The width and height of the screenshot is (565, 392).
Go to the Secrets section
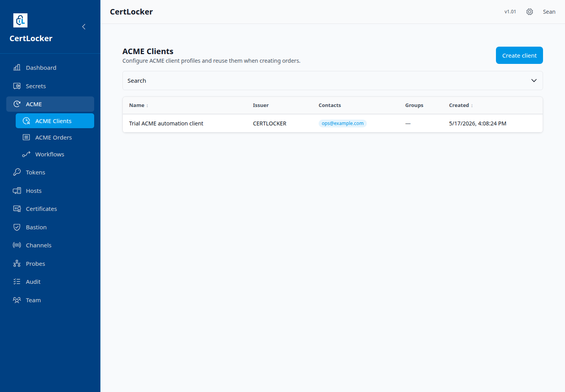tap(50, 86)
